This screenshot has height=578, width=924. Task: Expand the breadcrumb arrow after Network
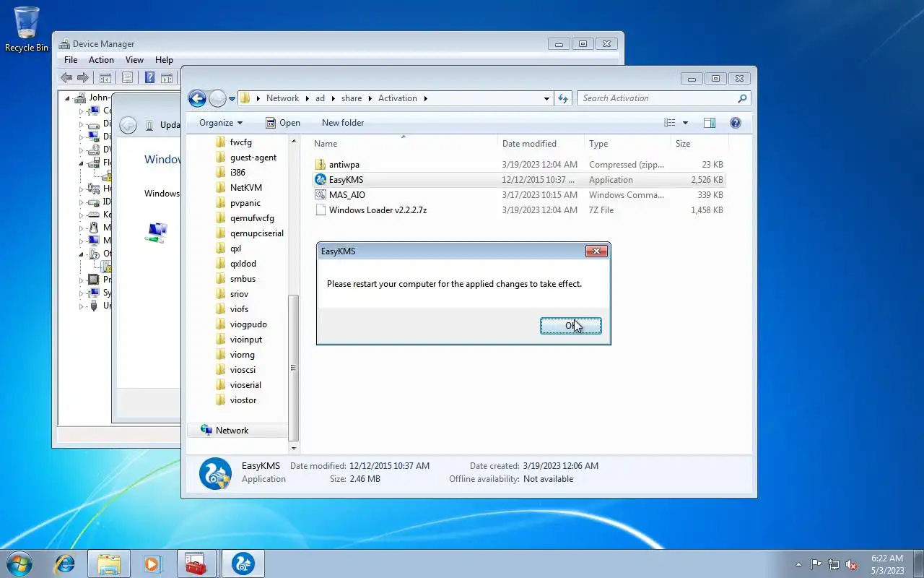click(307, 98)
